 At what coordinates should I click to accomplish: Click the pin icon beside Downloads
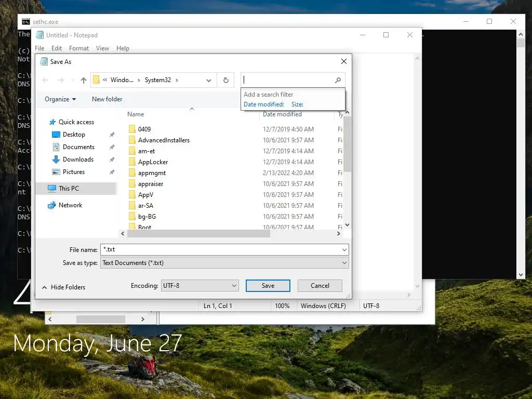(112, 159)
